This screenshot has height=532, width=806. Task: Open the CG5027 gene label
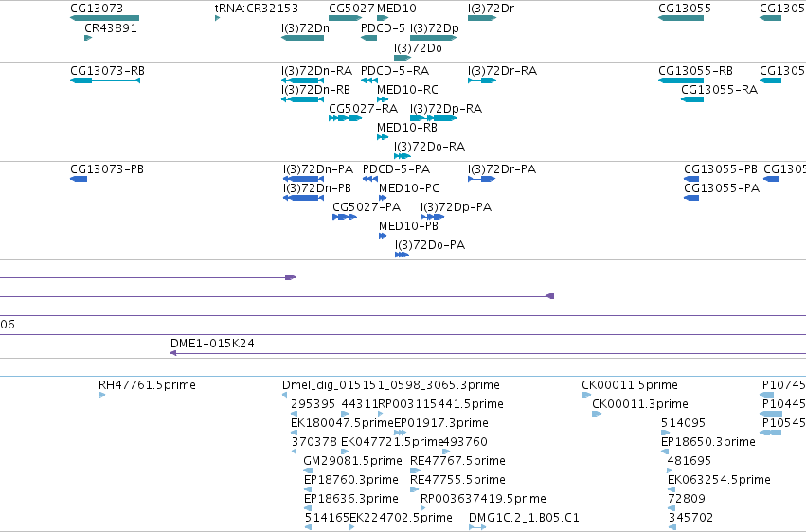(351, 9)
